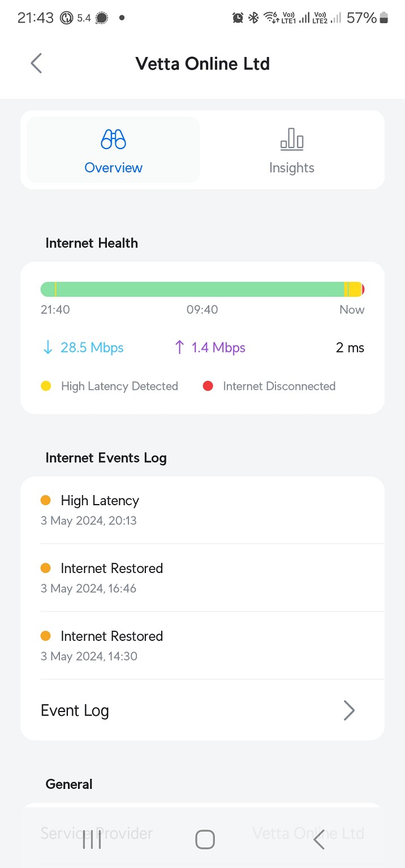Tap yellow high latency segment near Now
This screenshot has height=868, width=405.
click(355, 289)
